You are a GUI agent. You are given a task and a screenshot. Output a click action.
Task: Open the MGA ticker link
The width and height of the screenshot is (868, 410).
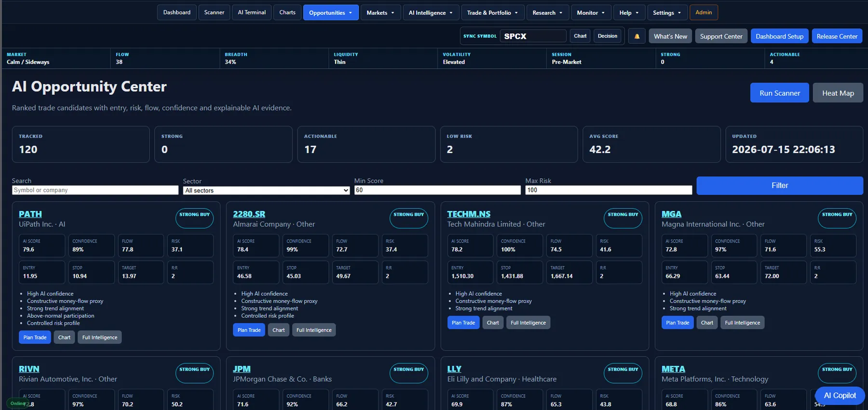[671, 214]
